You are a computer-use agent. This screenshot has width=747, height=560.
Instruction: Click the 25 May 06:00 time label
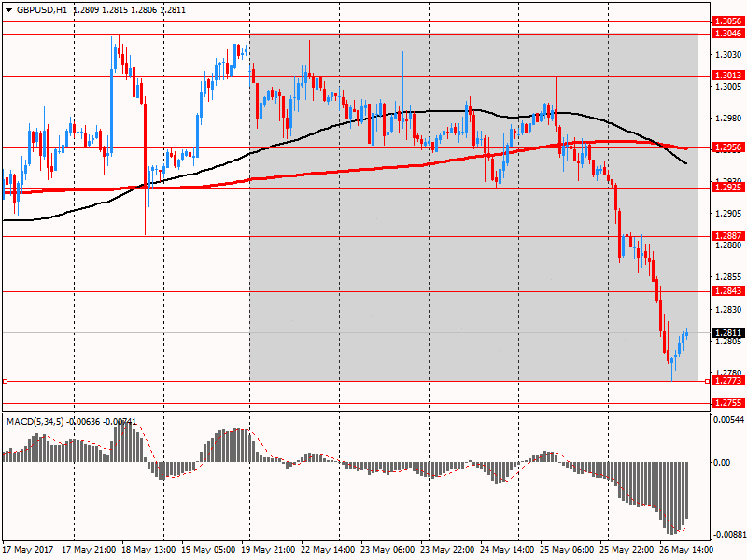567,549
